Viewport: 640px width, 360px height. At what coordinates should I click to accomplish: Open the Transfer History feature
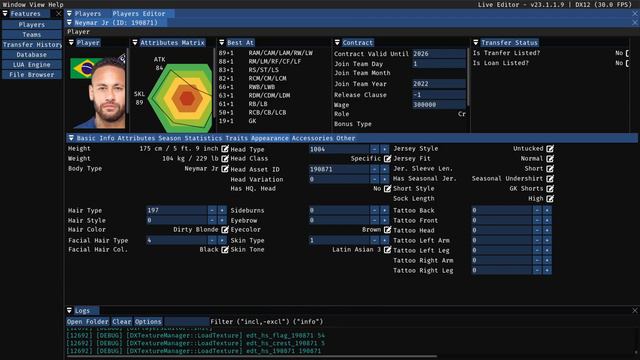(31, 44)
